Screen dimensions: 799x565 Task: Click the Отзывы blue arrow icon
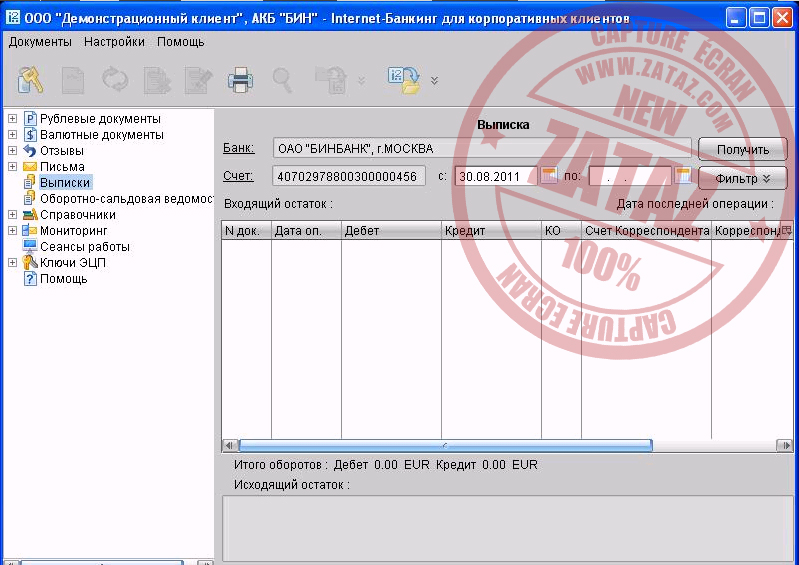pyautogui.click(x=30, y=151)
